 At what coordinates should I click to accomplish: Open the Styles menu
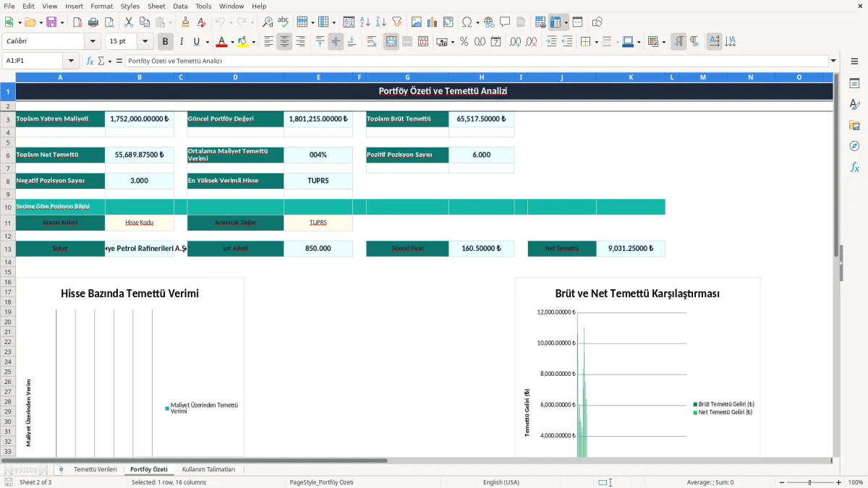130,6
